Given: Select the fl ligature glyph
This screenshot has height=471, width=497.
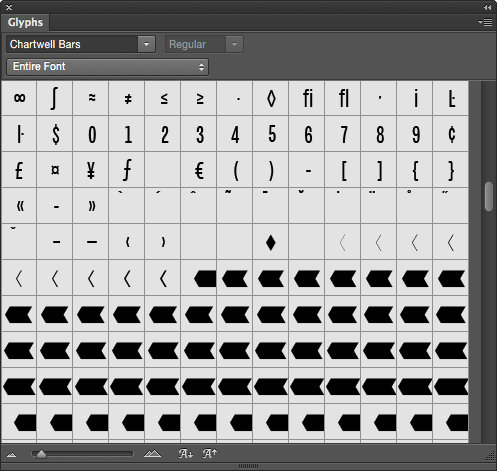Looking at the screenshot, I should pos(343,98).
